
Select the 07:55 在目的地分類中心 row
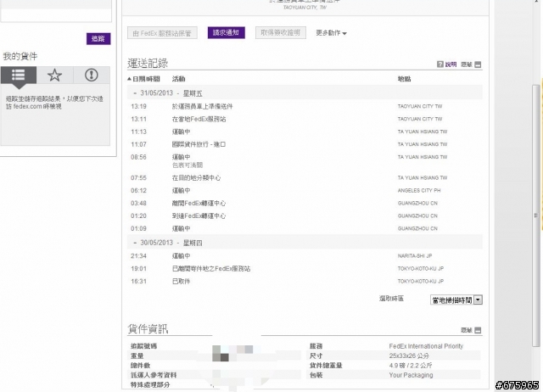point(305,178)
